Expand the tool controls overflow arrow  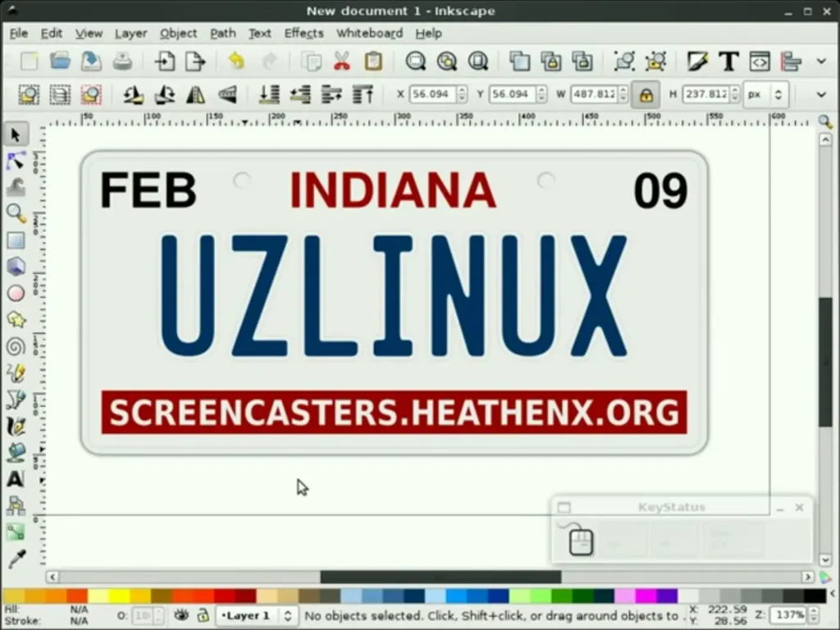(x=821, y=95)
